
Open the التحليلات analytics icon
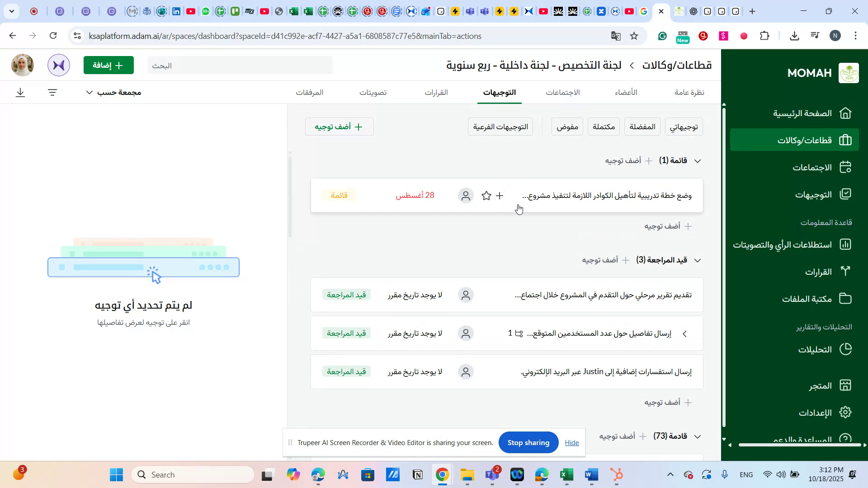[x=845, y=349]
